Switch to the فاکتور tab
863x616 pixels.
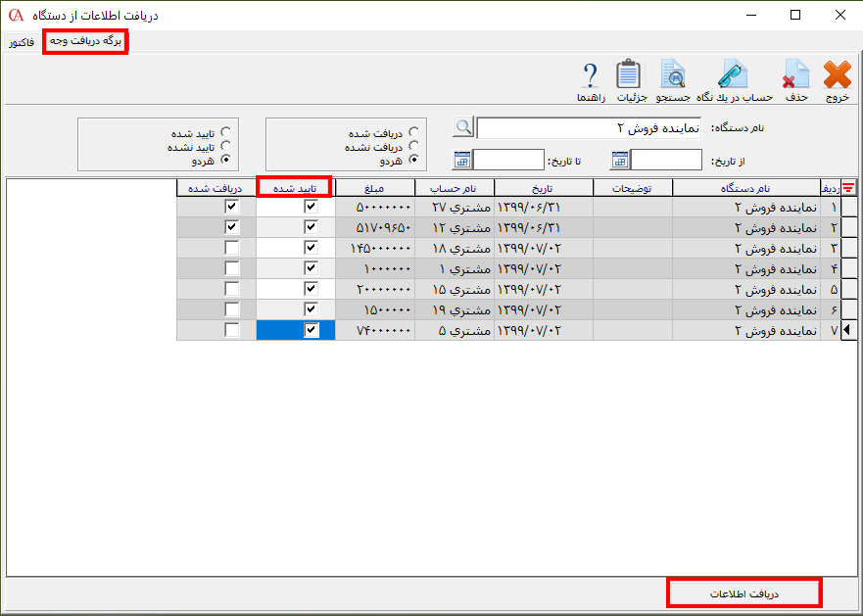point(23,43)
